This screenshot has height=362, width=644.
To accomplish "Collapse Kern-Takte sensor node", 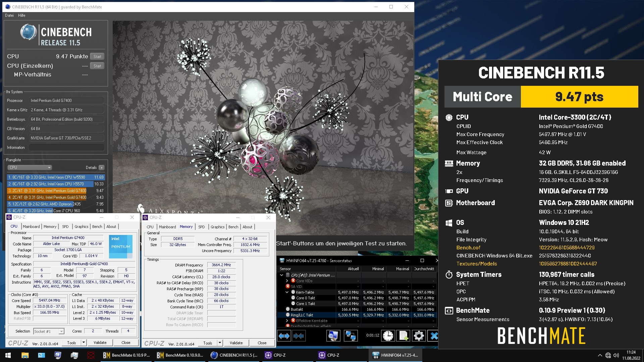I will click(287, 292).
